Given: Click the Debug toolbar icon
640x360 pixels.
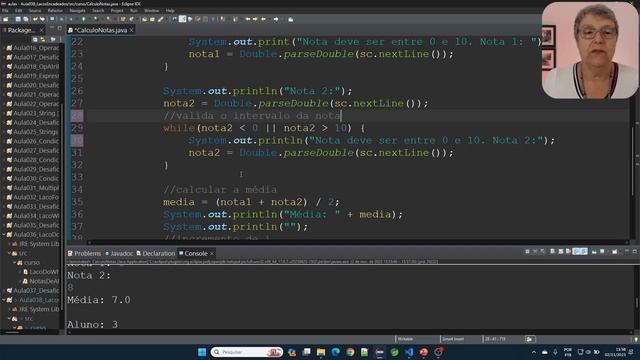Looking at the screenshot, I should click(72, 19).
